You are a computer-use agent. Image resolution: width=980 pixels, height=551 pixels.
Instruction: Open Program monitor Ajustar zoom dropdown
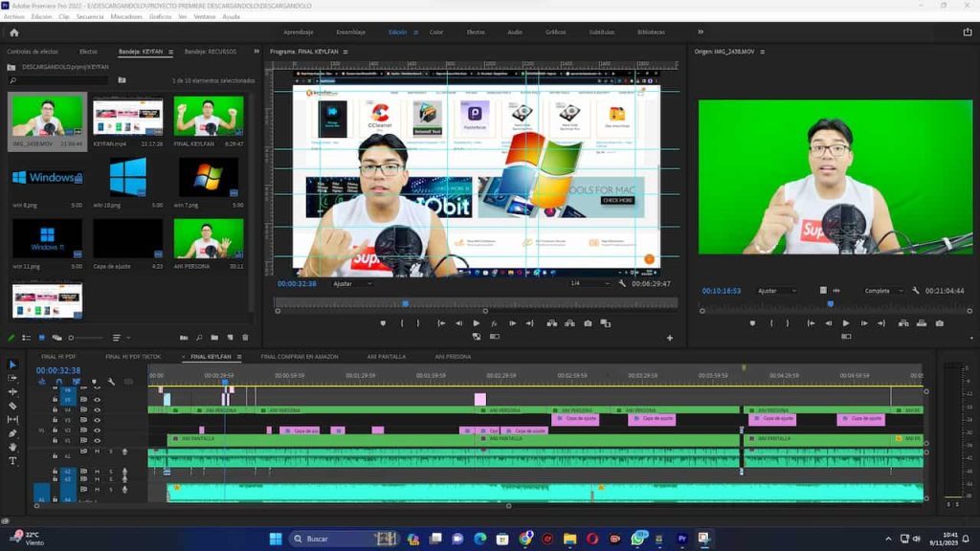352,283
